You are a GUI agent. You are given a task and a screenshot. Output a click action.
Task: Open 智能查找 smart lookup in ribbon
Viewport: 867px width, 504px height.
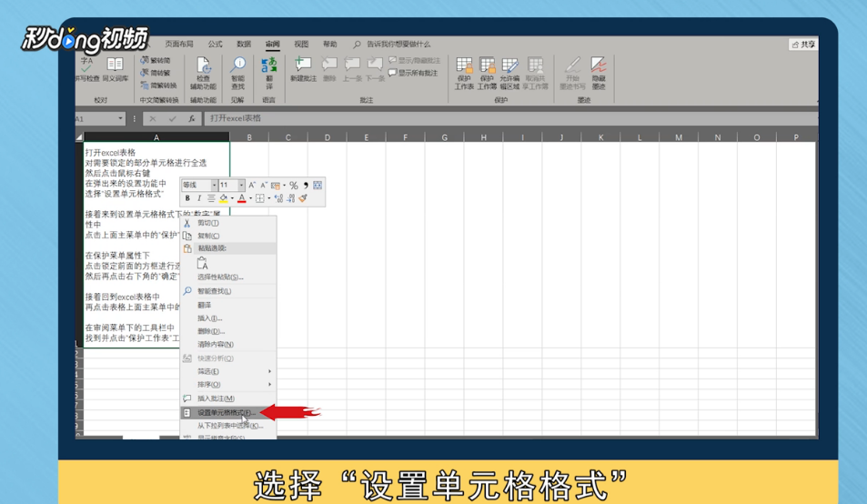pos(237,74)
